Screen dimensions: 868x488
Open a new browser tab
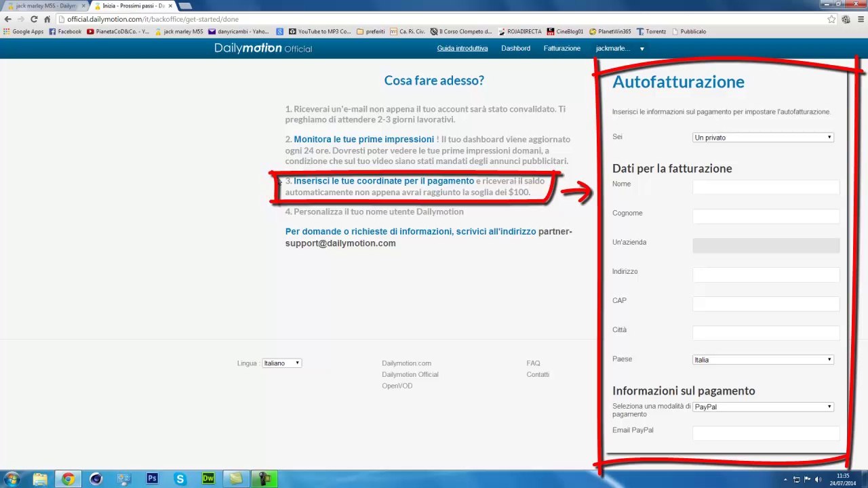coord(185,6)
